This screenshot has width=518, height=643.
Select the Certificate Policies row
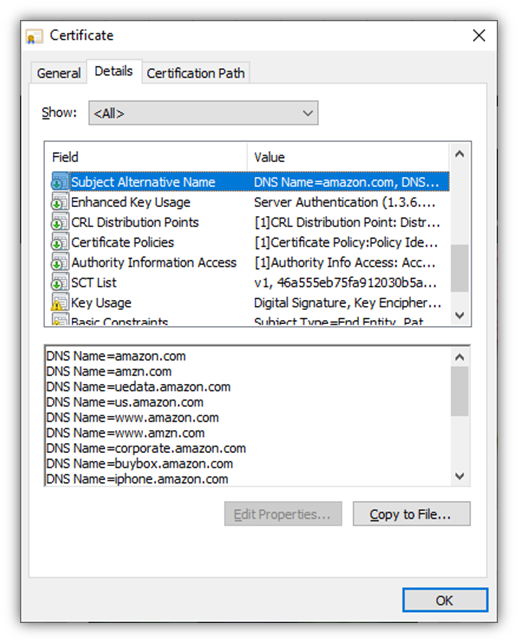(250, 242)
